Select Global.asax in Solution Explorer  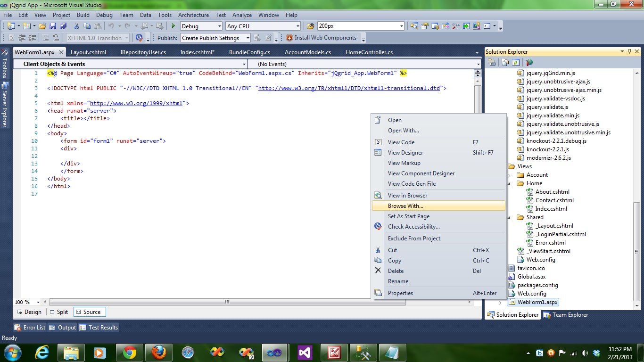(531, 277)
